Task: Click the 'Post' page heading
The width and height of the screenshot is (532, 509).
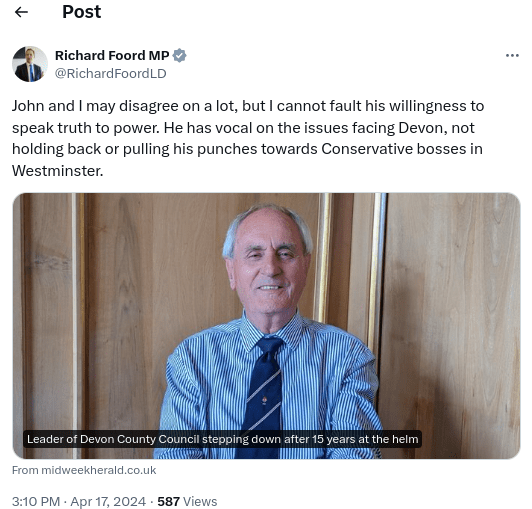Action: pyautogui.click(x=82, y=12)
